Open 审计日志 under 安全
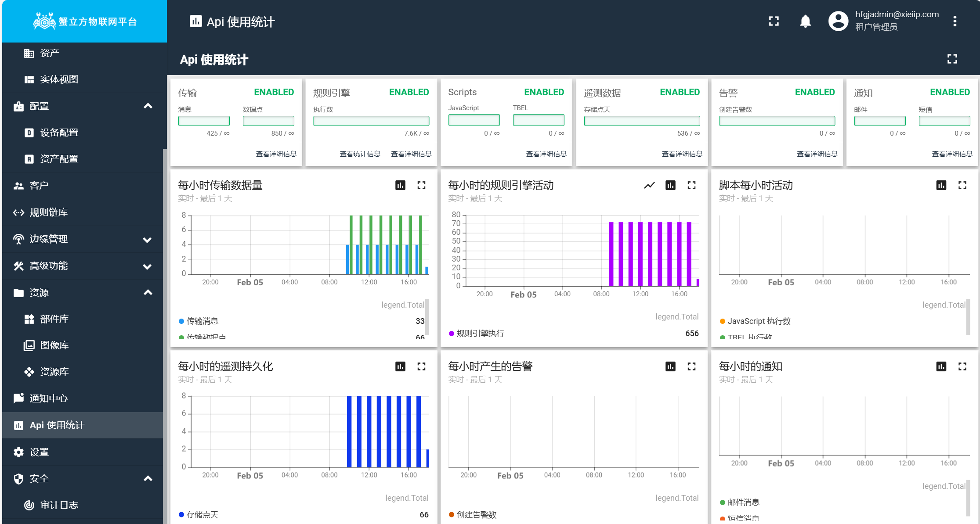This screenshot has height=524, width=980. coord(83,505)
